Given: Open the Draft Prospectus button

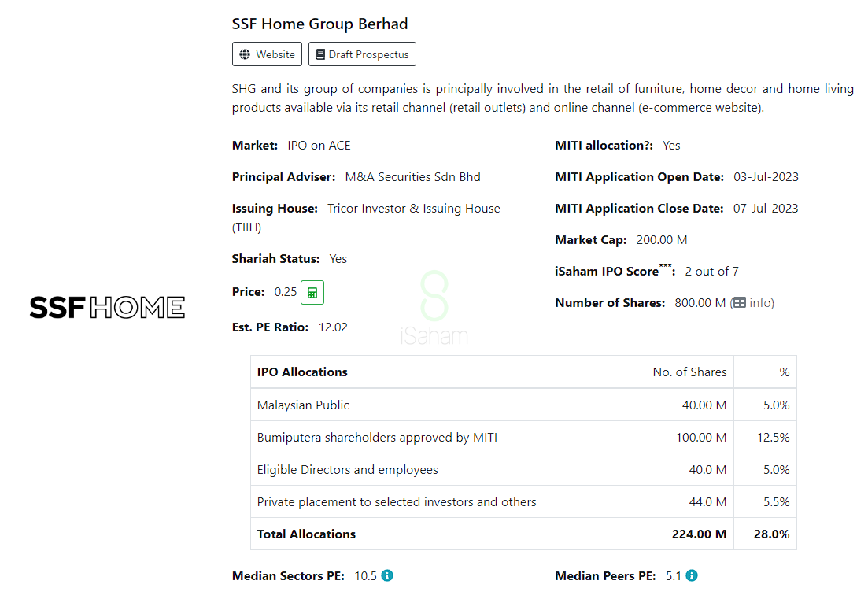Looking at the screenshot, I should coord(362,54).
